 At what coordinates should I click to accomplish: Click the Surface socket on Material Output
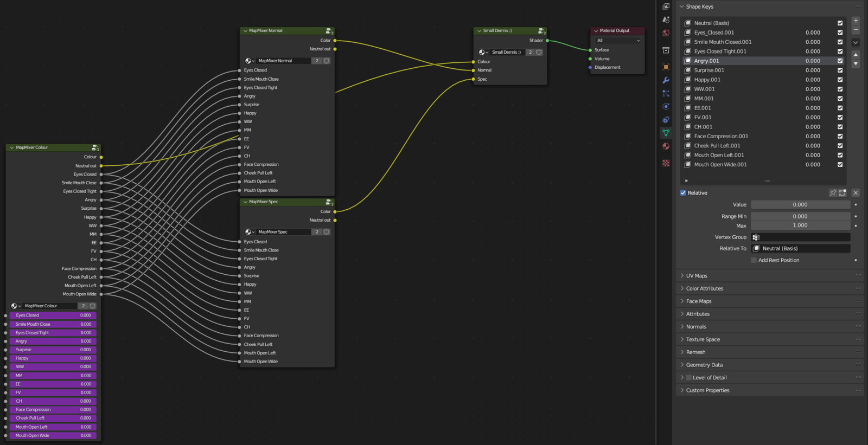590,50
